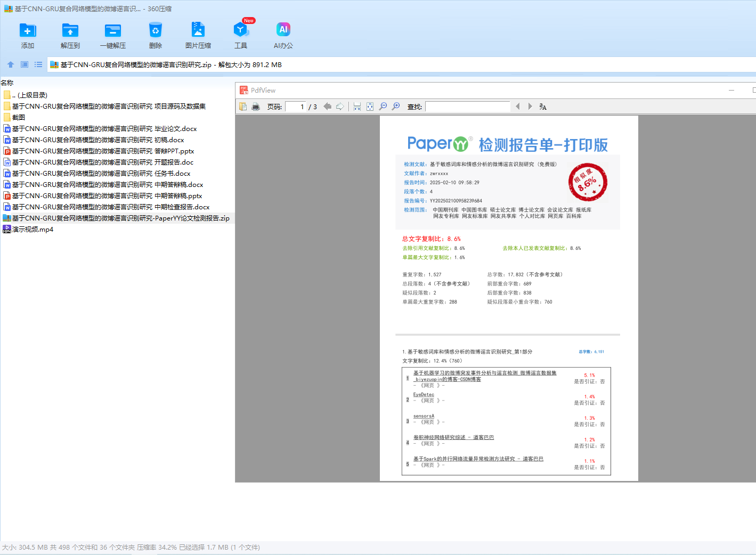The height and width of the screenshot is (555, 756).
Task: Find previous search match in PdfView
Action: coord(517,107)
